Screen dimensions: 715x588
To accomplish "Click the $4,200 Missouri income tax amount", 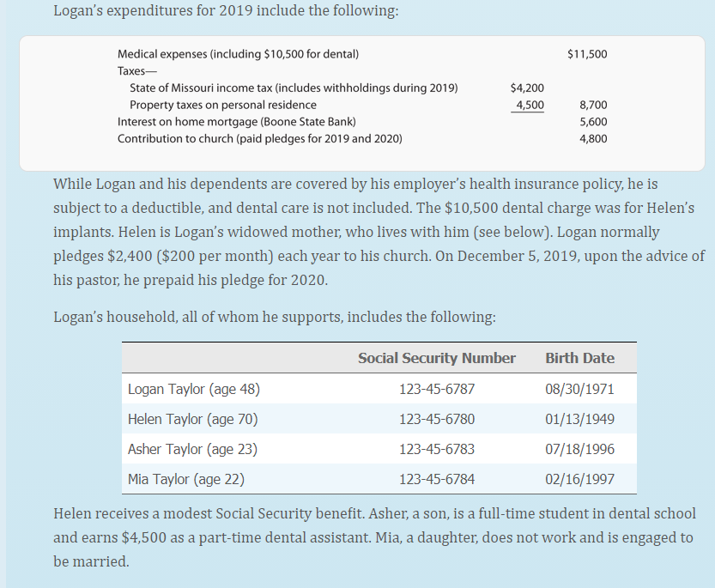I will tap(527, 88).
